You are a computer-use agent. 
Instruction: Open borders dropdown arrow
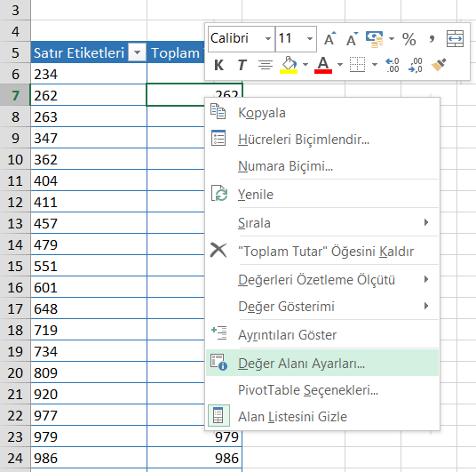pos(375,64)
